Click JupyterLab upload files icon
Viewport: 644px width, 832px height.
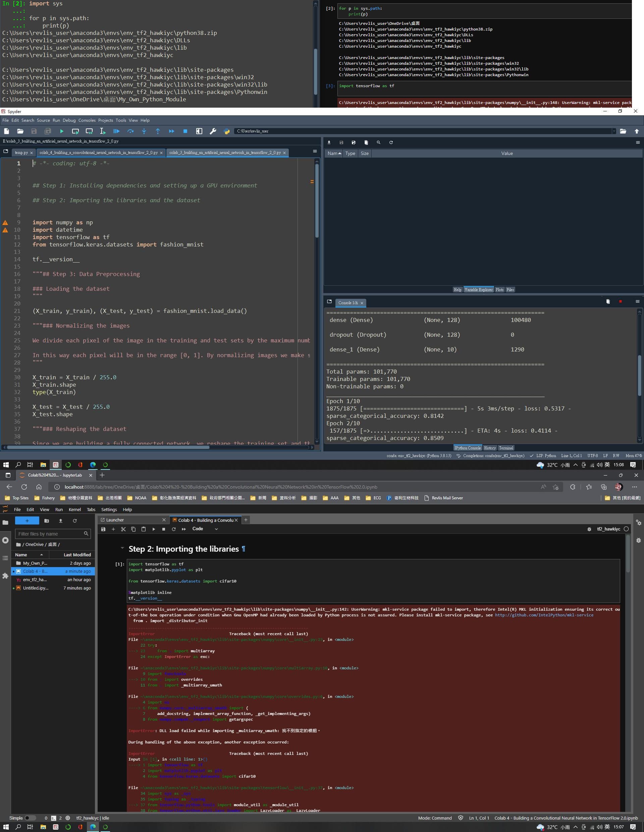pos(60,521)
